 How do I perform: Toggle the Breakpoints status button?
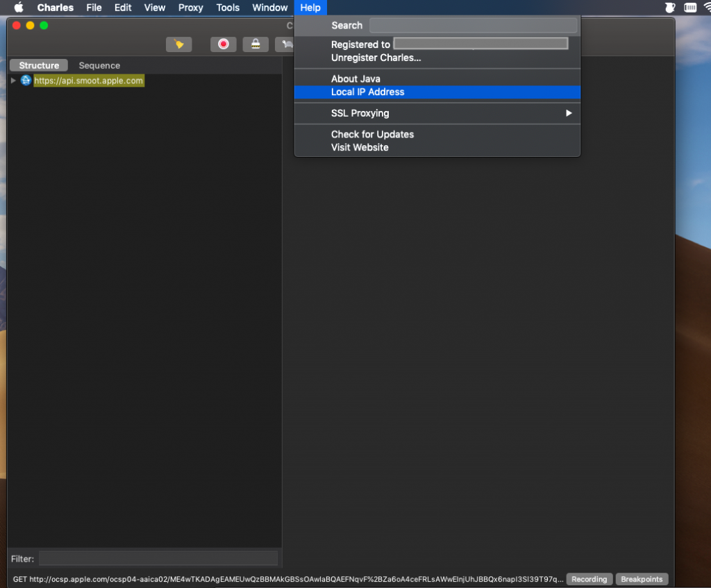642,579
